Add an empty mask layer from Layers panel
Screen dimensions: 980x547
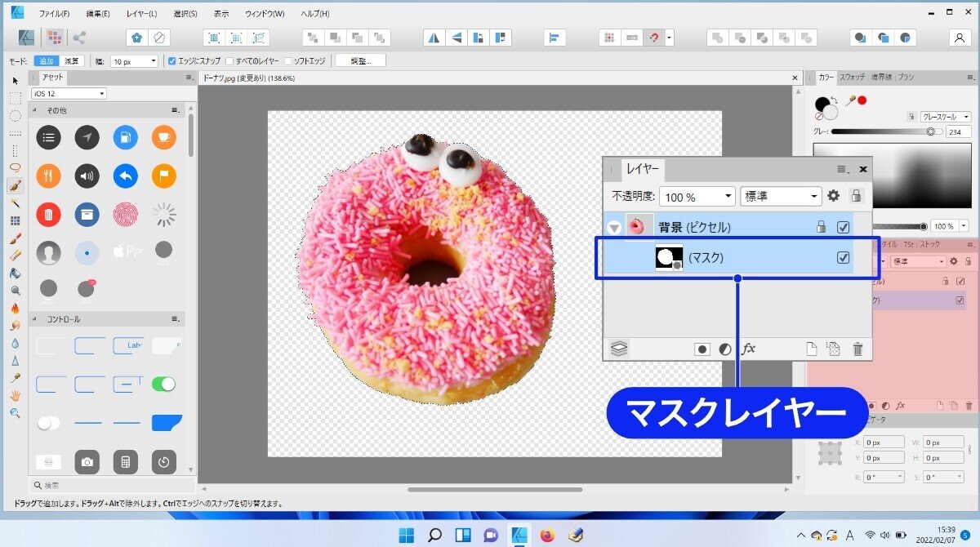click(702, 349)
